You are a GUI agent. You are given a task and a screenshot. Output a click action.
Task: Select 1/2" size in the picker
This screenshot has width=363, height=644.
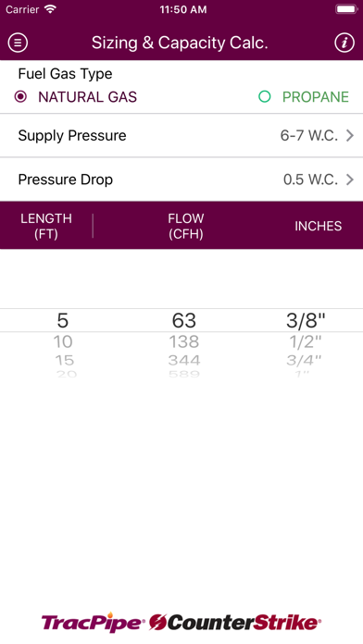coord(305,341)
